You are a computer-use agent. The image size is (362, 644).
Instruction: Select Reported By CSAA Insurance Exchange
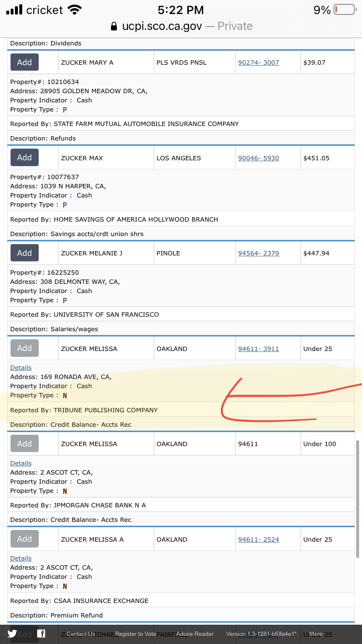(x=79, y=601)
